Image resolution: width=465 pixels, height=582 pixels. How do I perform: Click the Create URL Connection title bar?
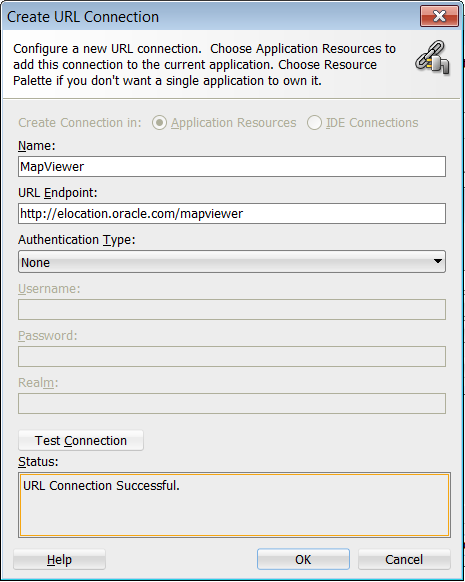coord(212,17)
